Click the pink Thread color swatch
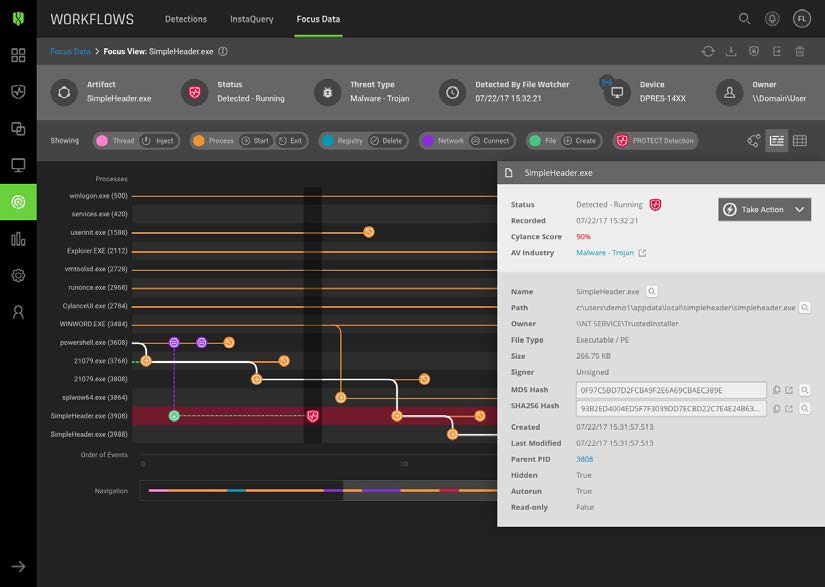This screenshot has width=825, height=587. click(102, 140)
